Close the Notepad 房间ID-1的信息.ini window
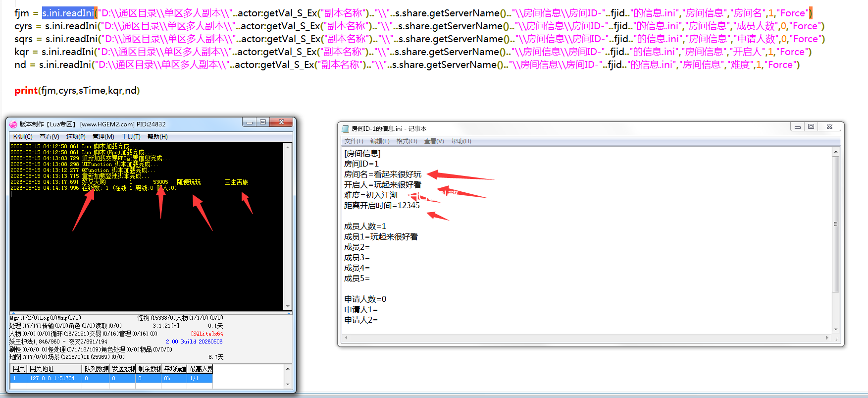This screenshot has height=398, width=868. (829, 127)
